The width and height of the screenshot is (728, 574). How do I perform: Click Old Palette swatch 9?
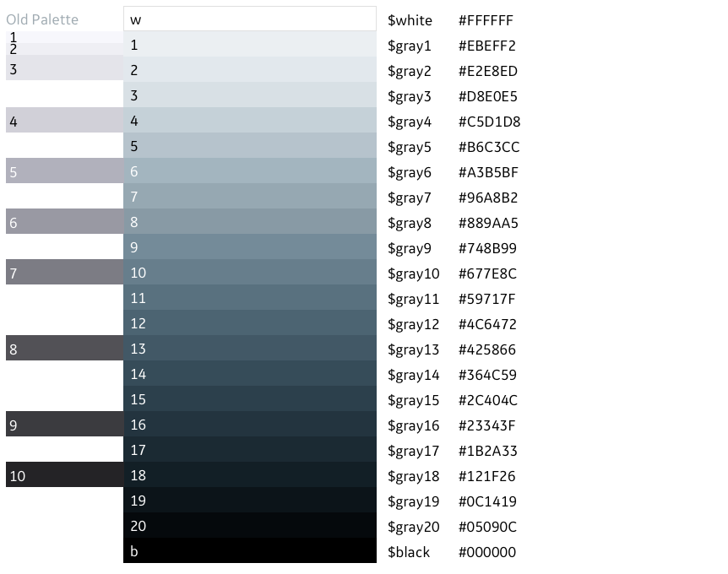(64, 424)
